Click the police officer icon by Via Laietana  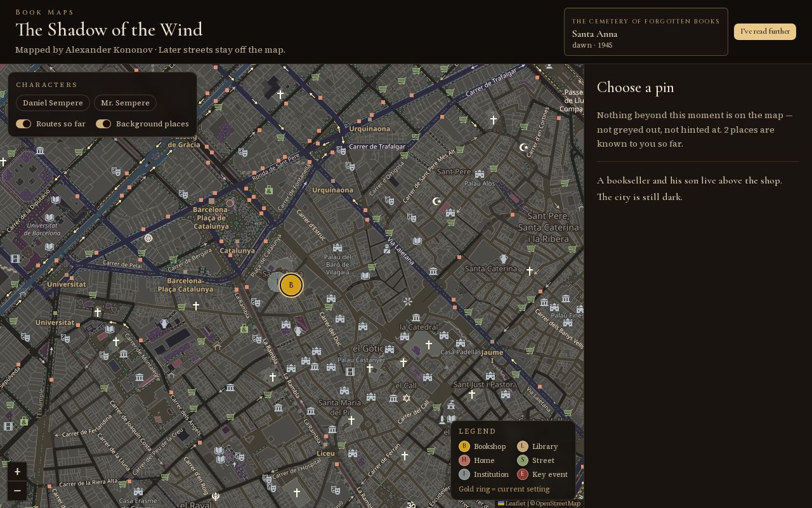[x=387, y=249]
